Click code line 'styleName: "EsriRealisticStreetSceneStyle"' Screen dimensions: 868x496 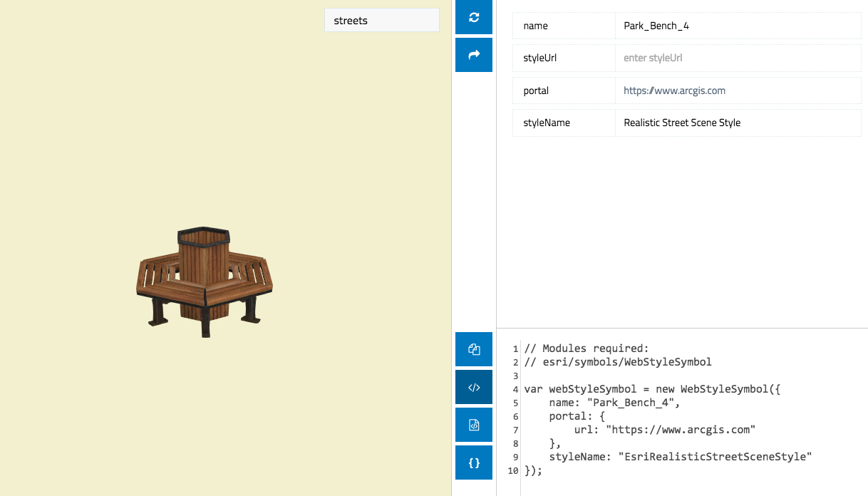point(681,457)
